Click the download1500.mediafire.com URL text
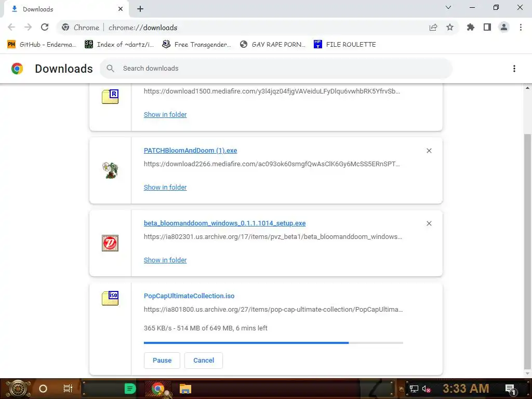The image size is (532, 399). 272,91
